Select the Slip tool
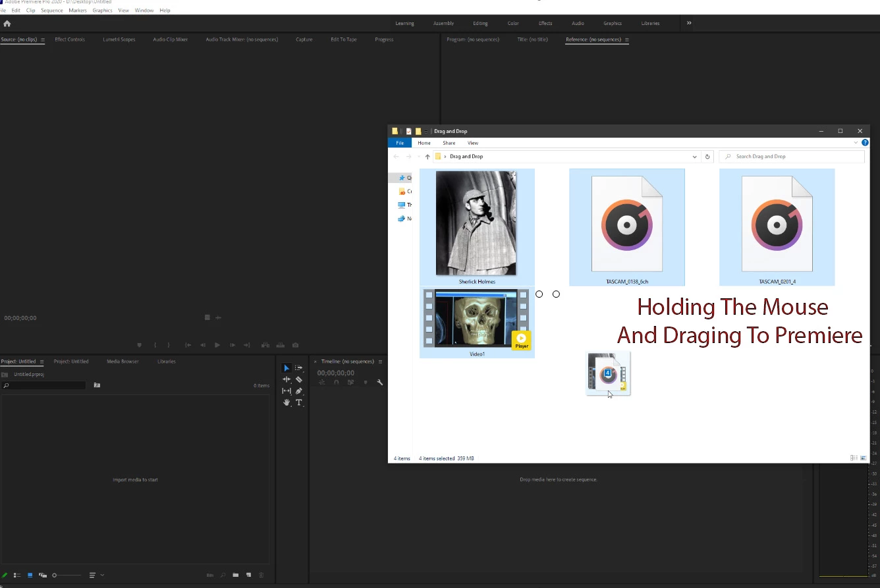 [x=287, y=391]
